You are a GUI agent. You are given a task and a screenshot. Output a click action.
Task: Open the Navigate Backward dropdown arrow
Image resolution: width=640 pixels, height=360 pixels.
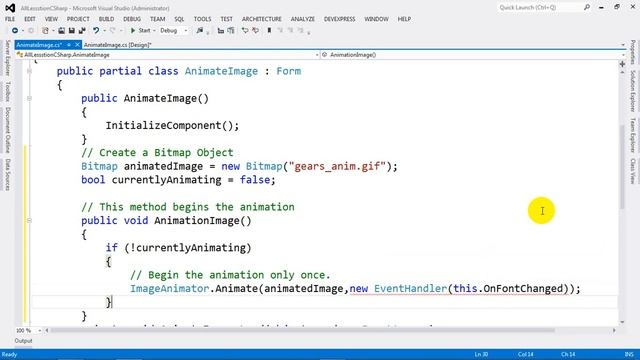point(22,31)
